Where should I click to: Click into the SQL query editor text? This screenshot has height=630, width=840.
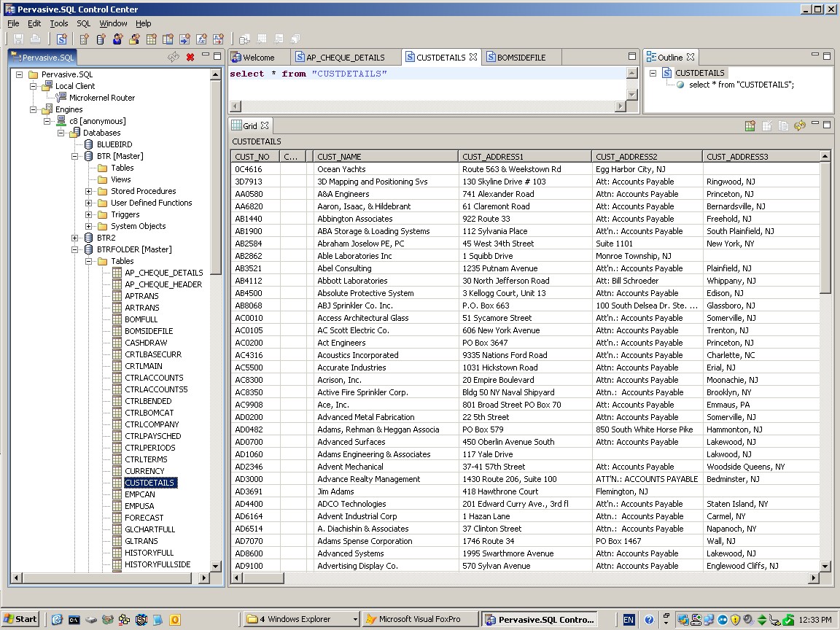pos(308,74)
